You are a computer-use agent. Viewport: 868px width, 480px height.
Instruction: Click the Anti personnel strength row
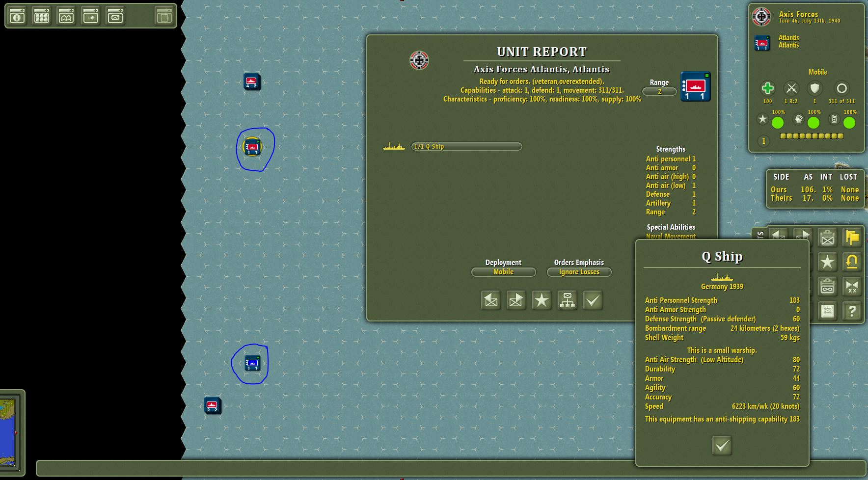(671, 159)
